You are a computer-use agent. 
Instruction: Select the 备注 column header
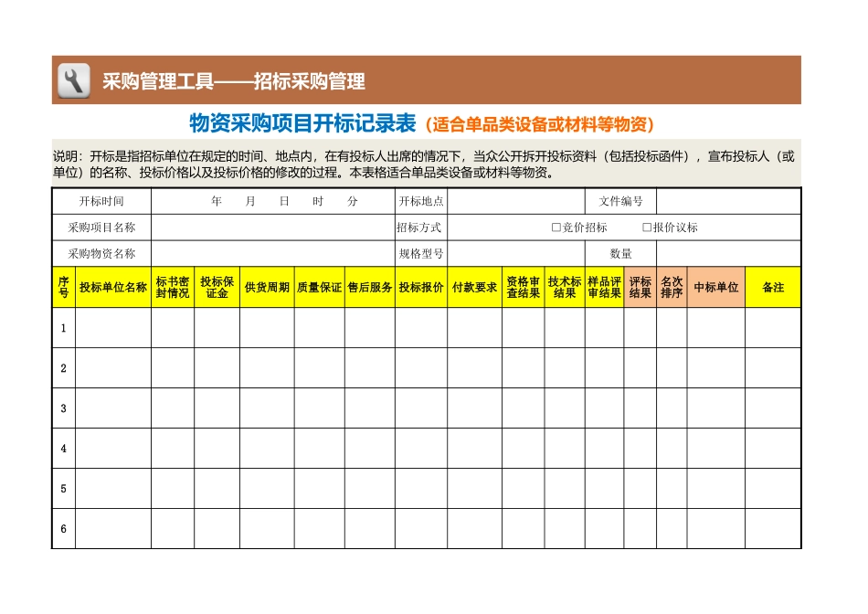773,286
